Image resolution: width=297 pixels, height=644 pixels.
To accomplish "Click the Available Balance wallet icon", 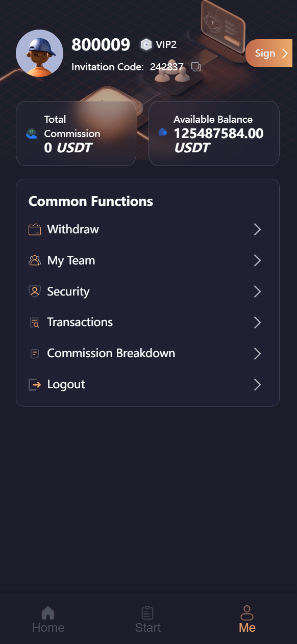I will pyautogui.click(x=163, y=132).
